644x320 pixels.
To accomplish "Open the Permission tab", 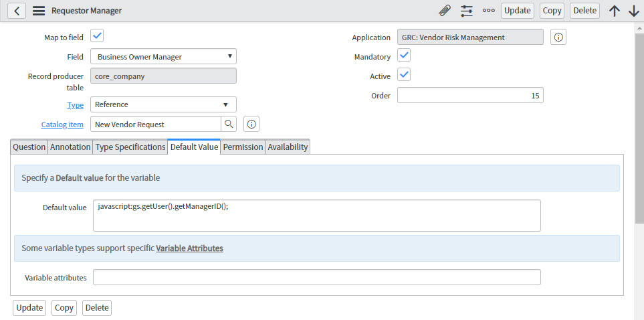I will 243,147.
